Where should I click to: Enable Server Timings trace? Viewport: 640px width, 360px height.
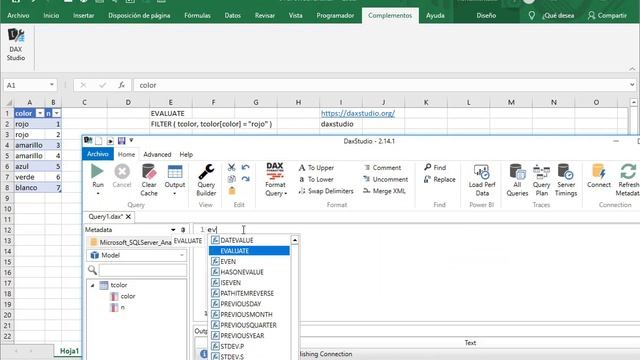click(566, 180)
